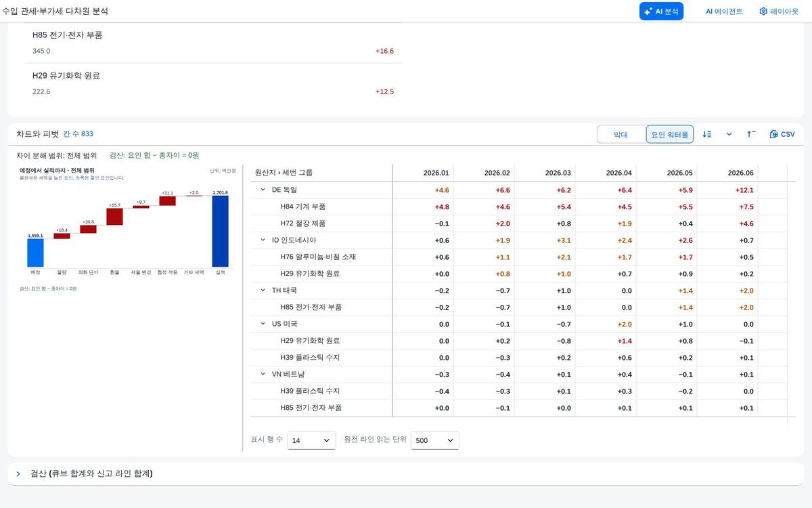Click H72 철강 제품 2026.02 value +2.0

pos(503,224)
